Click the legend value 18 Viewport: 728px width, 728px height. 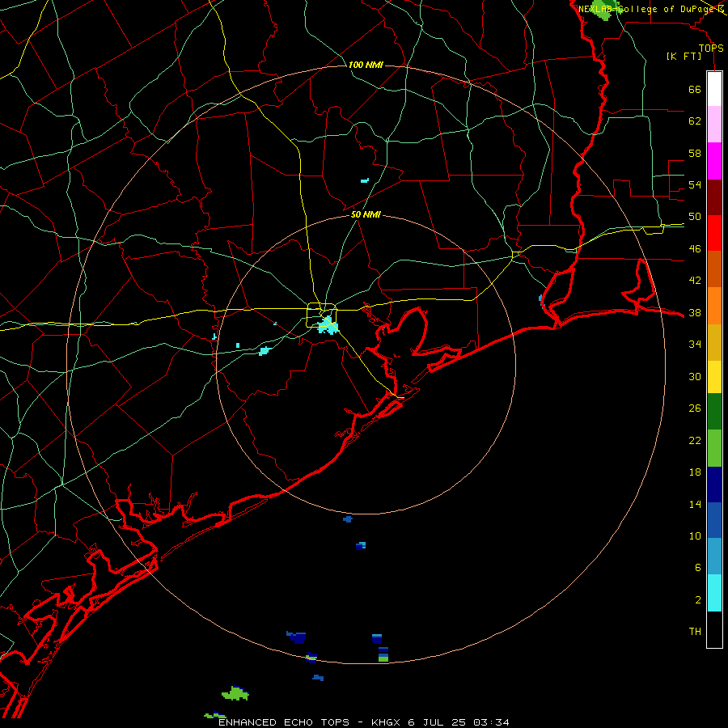(695, 472)
